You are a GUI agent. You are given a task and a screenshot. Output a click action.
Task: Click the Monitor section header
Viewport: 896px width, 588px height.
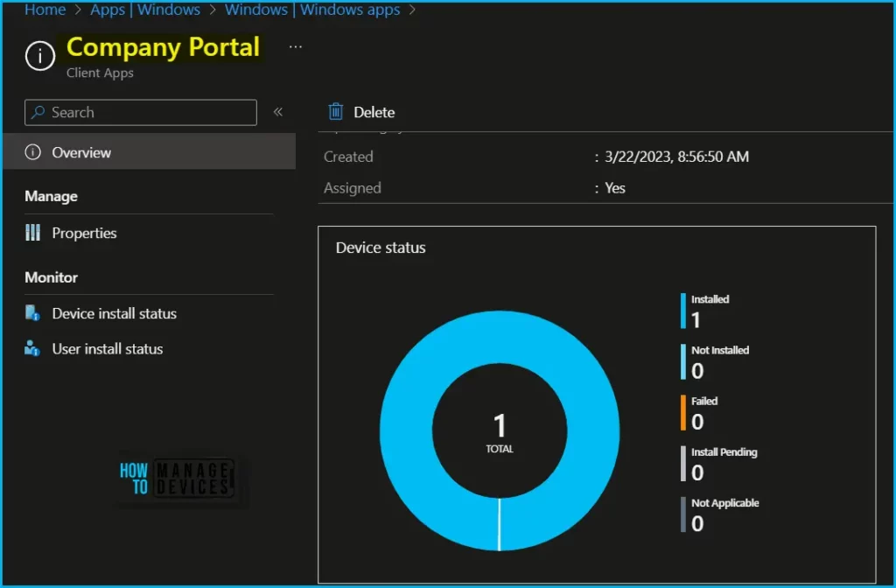[51, 277]
